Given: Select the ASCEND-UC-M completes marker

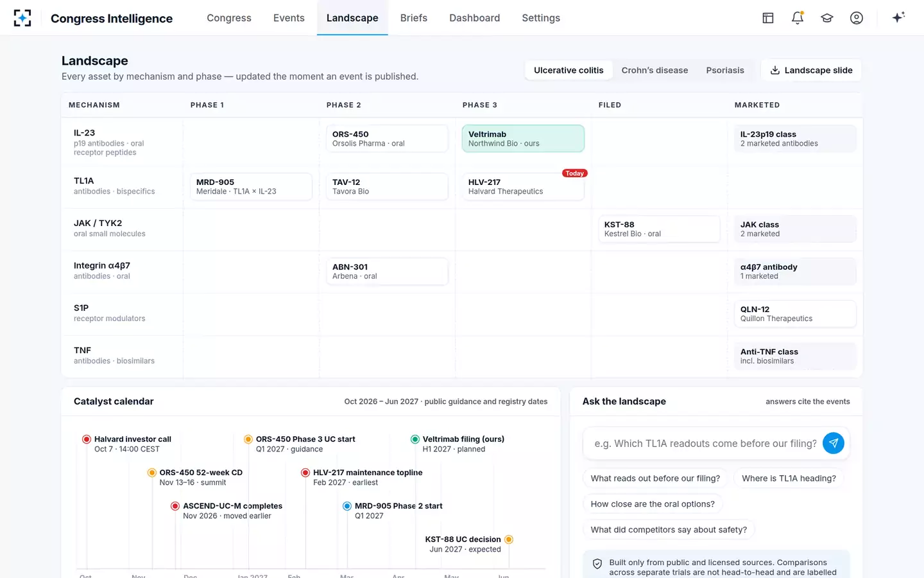Looking at the screenshot, I should 175,506.
